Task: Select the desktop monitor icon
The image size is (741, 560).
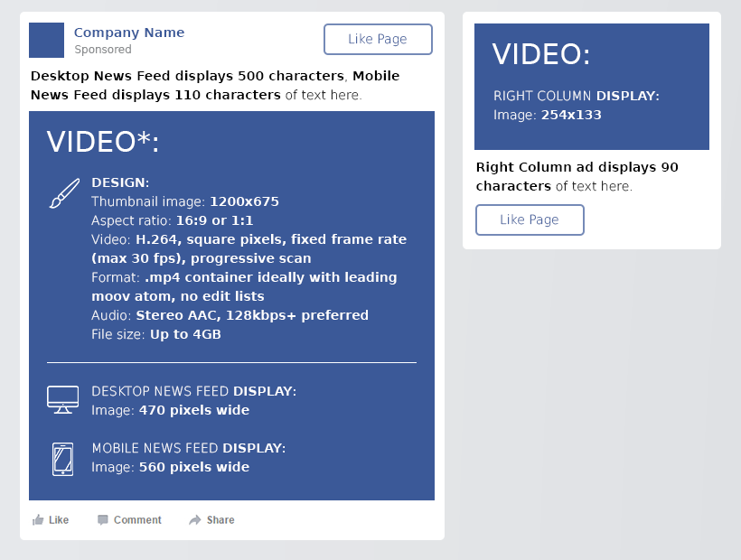Action: [62, 398]
